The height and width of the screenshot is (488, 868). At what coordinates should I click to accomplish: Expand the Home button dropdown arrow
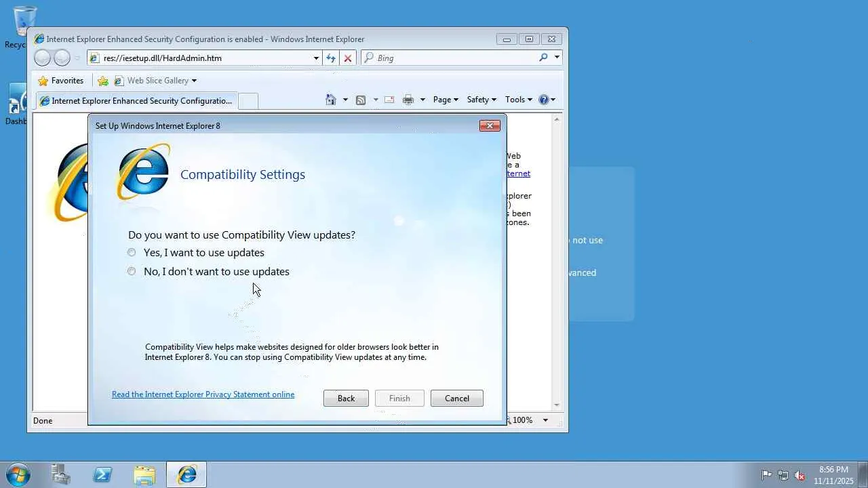345,100
